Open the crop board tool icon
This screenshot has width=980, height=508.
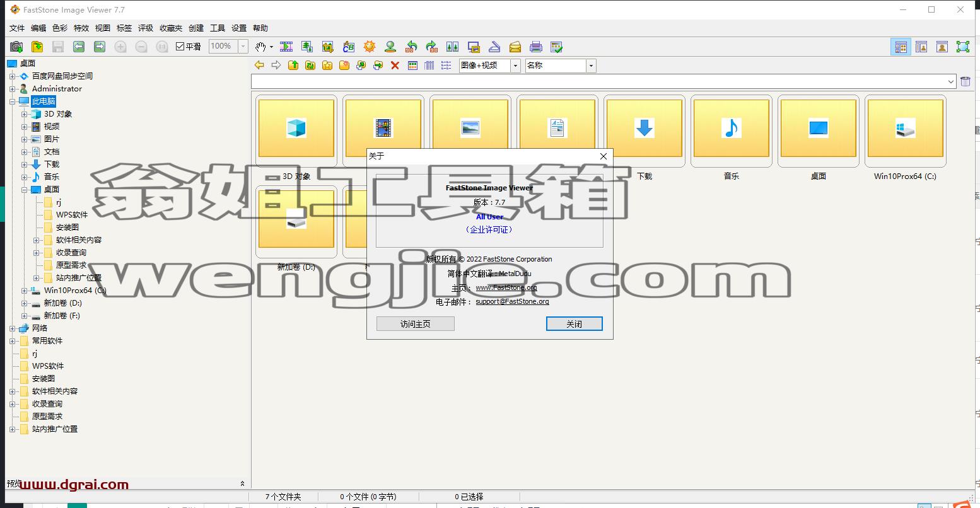[328, 47]
